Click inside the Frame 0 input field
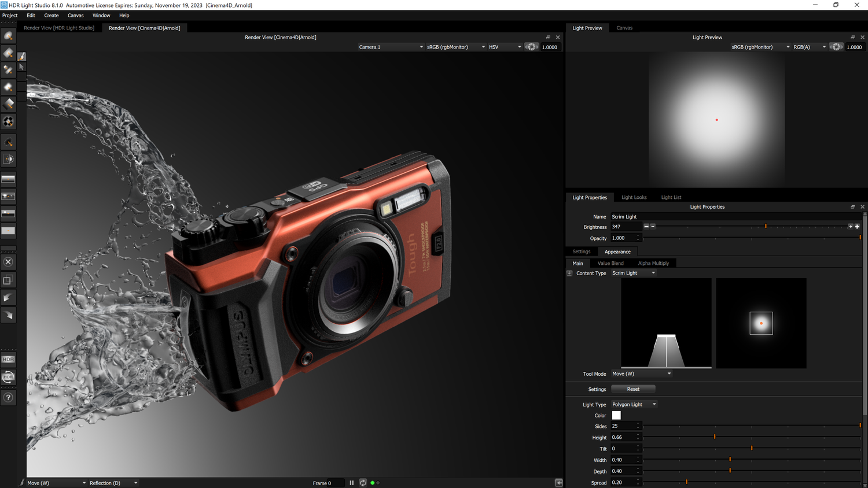This screenshot has height=488, width=868. pos(334,483)
